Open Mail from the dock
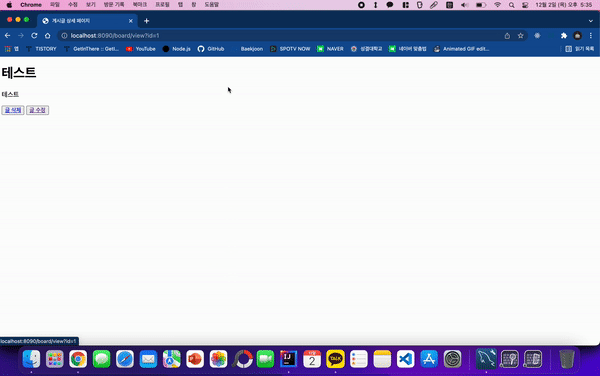600x376 pixels. coord(148,359)
